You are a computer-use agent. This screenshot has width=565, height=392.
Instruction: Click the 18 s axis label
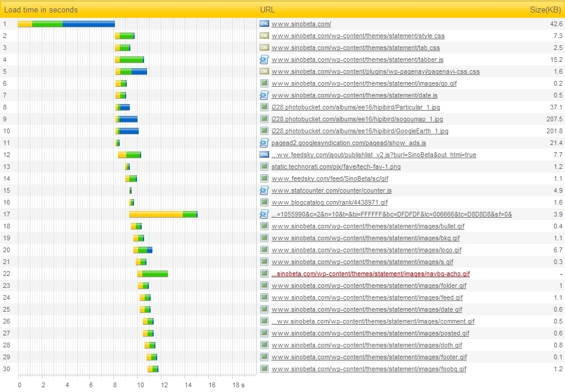click(238, 385)
